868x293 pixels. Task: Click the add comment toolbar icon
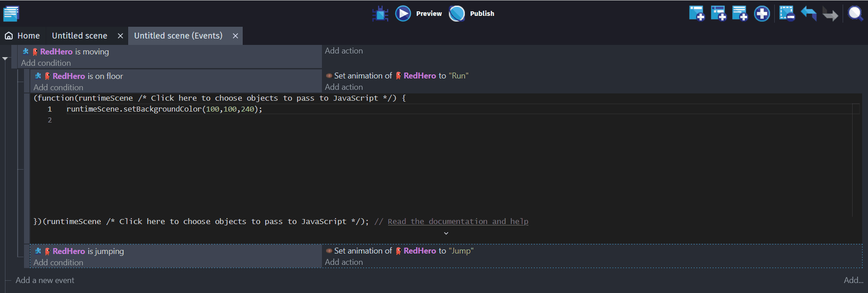tap(740, 14)
